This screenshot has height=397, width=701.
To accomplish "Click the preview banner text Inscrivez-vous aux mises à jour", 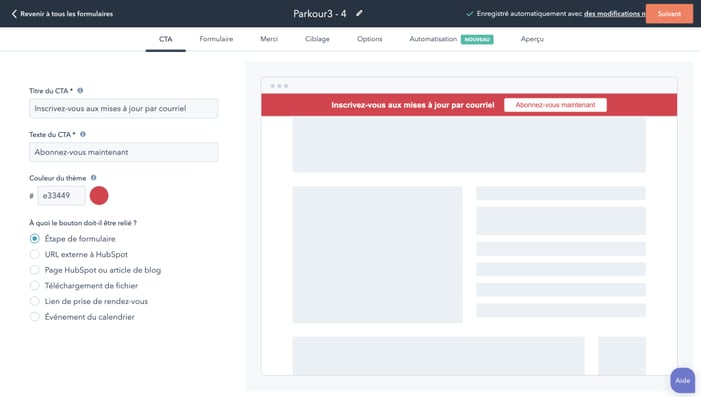I will (x=413, y=105).
